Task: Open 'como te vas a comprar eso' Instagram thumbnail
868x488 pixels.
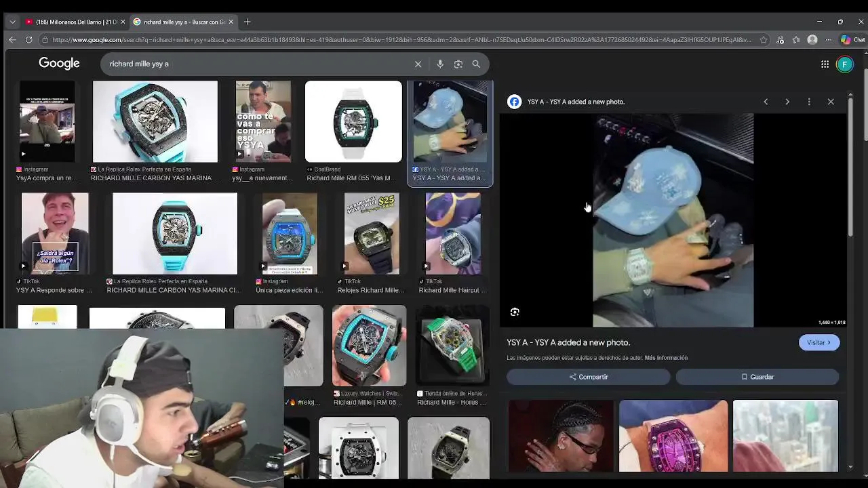Action: 263,121
